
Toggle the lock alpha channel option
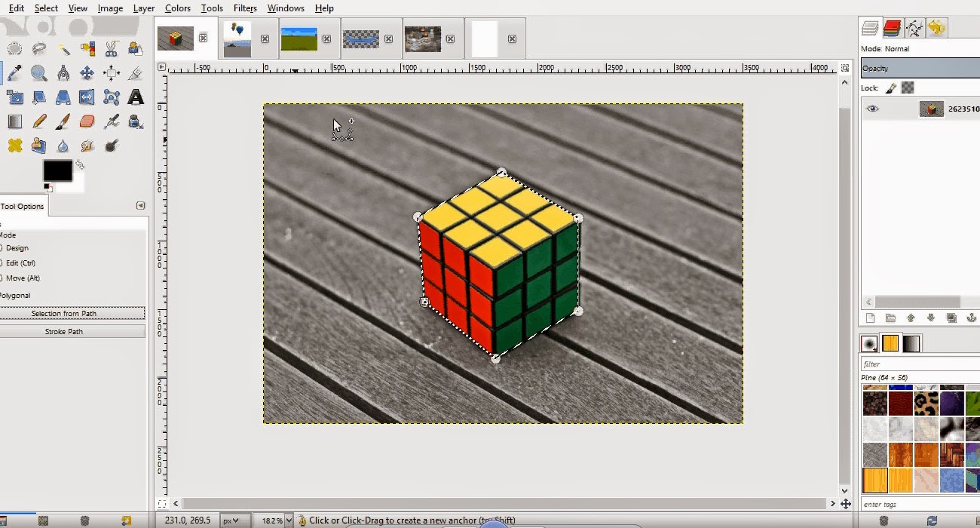(x=907, y=87)
